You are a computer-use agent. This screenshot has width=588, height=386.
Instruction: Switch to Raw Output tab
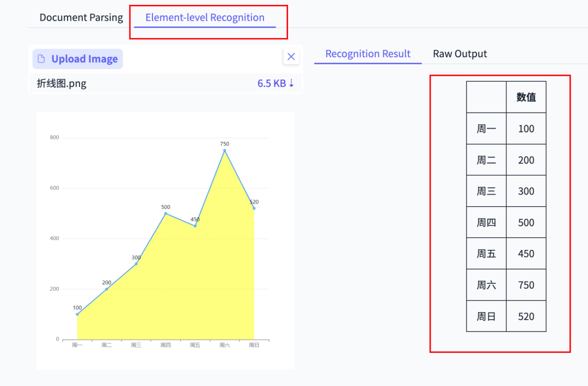[x=460, y=54]
